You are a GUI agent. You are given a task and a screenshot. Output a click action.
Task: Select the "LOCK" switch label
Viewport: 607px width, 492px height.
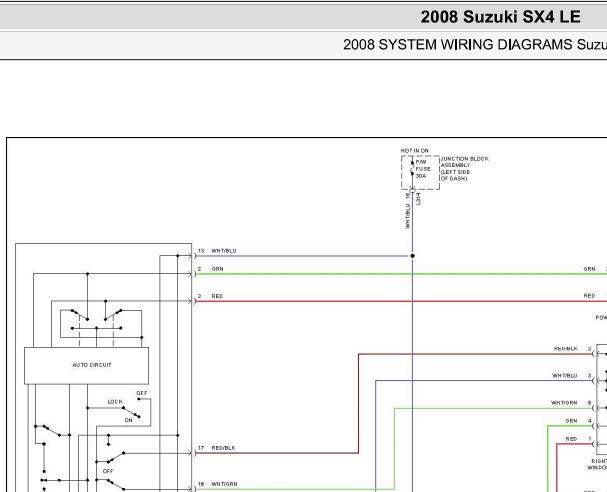[115, 402]
